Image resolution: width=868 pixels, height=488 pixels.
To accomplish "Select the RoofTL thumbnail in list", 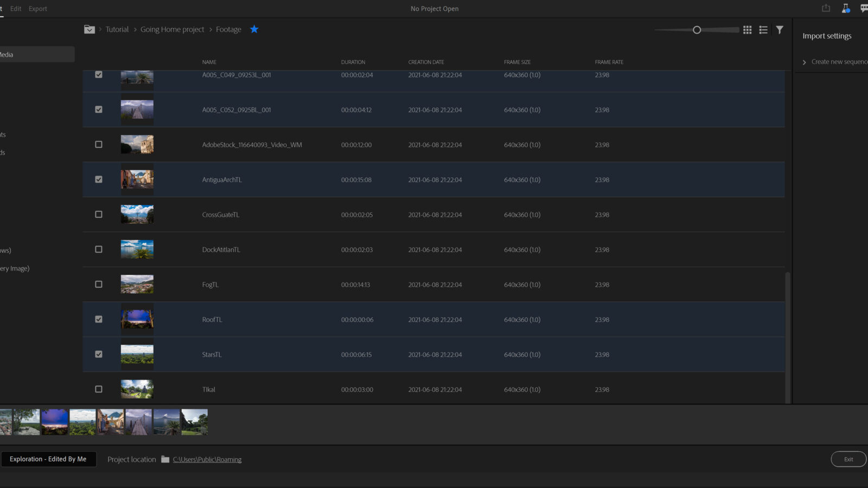I will click(137, 319).
